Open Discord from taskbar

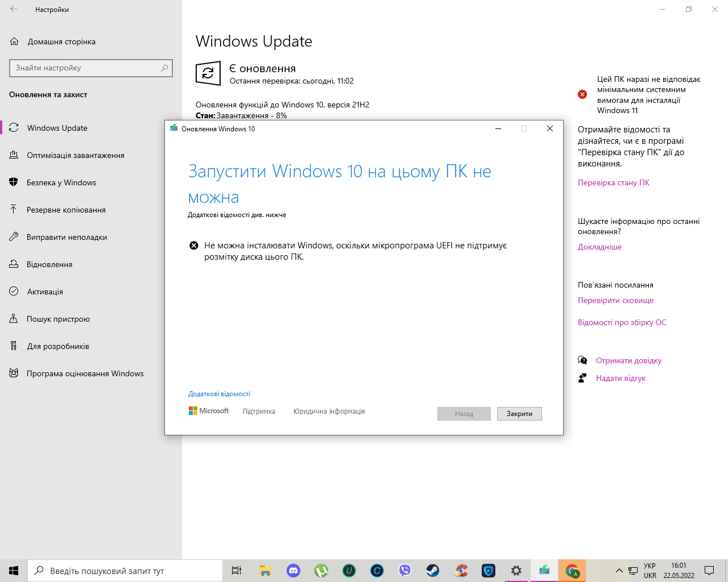click(x=293, y=571)
